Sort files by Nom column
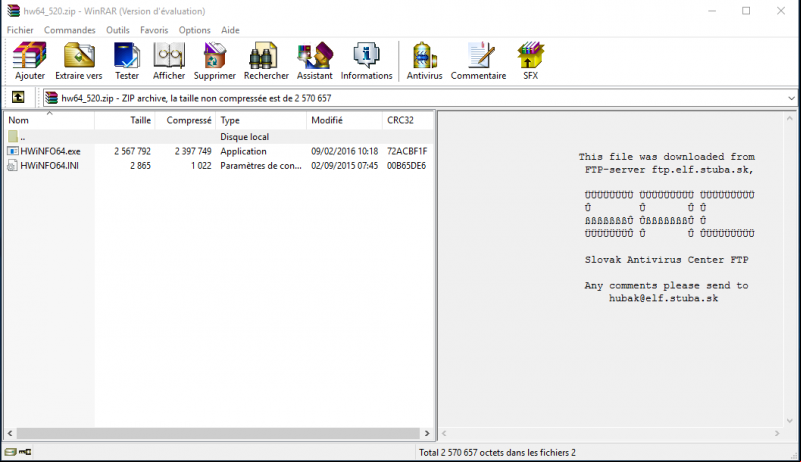The image size is (801, 462). (x=49, y=120)
